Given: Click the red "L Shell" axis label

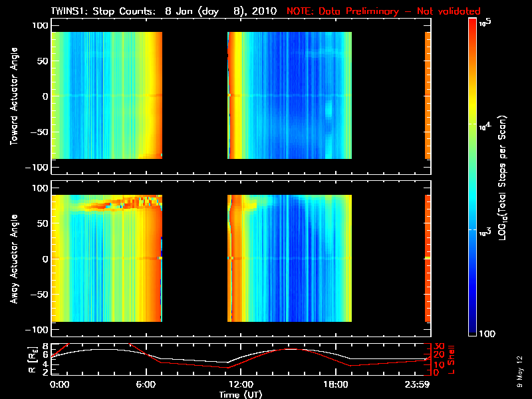Looking at the screenshot, I should [x=452, y=360].
